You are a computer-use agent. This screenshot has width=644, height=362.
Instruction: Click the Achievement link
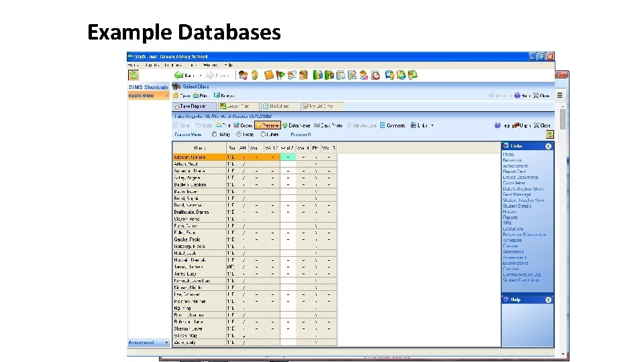(x=515, y=166)
